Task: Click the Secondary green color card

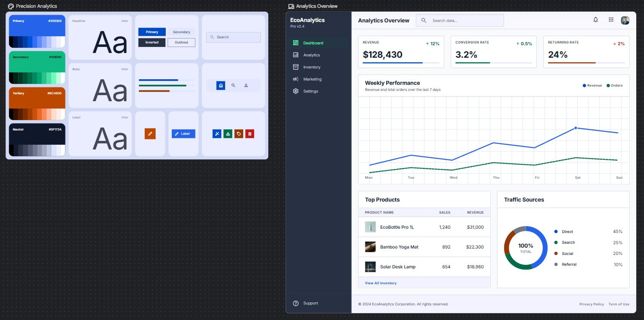Action: 37,68
